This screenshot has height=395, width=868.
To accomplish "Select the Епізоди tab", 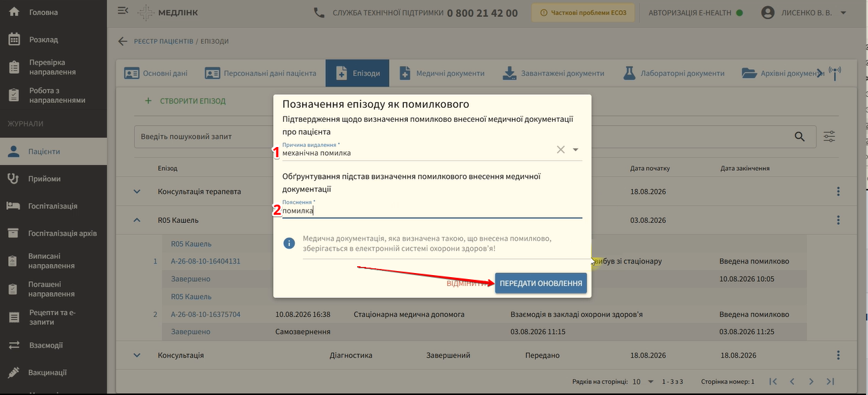I will (357, 73).
